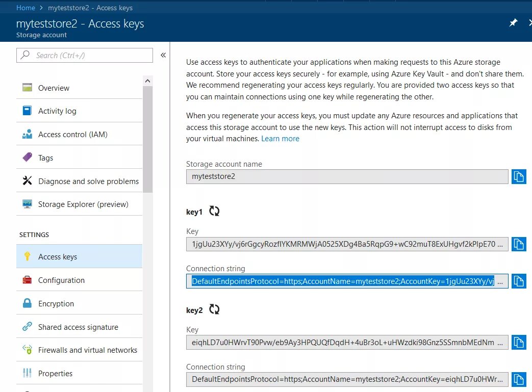Click the Storage Explorer monitor icon
The height and width of the screenshot is (392, 532).
click(x=27, y=204)
